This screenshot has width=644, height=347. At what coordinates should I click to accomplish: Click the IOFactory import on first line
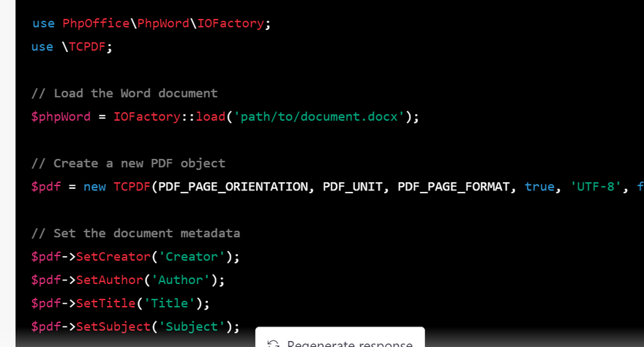(231, 23)
